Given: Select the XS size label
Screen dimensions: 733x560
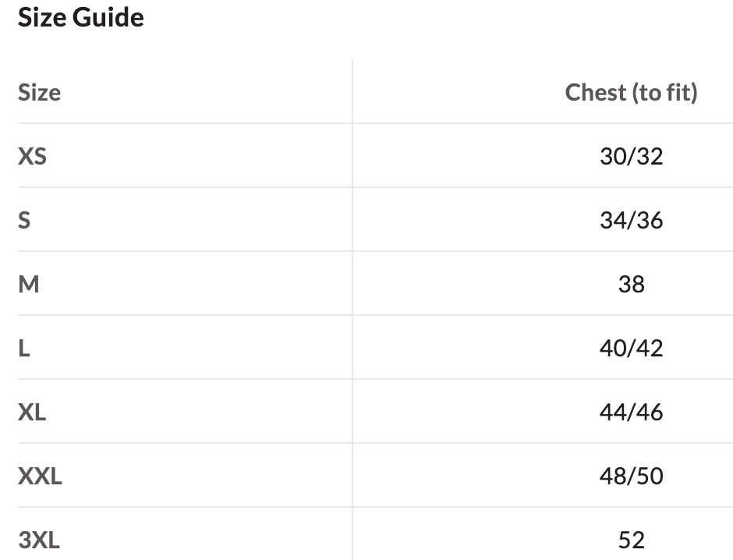Looking at the screenshot, I should (x=32, y=157).
